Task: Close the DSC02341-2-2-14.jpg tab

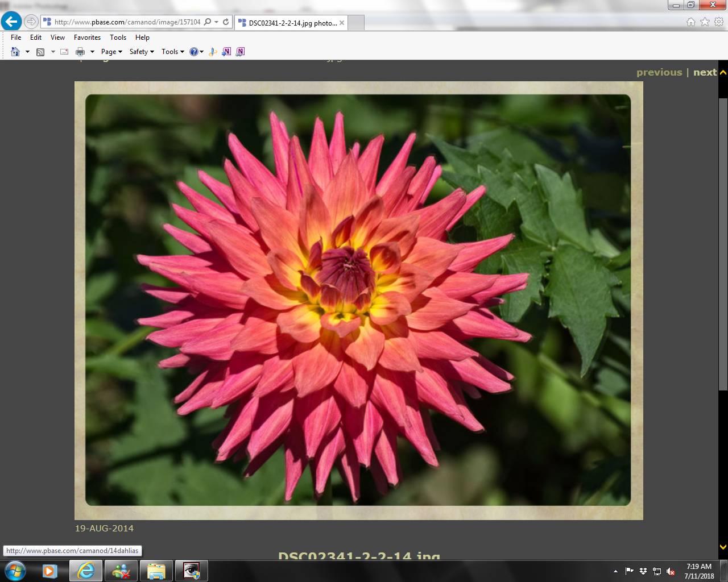Action: point(342,23)
